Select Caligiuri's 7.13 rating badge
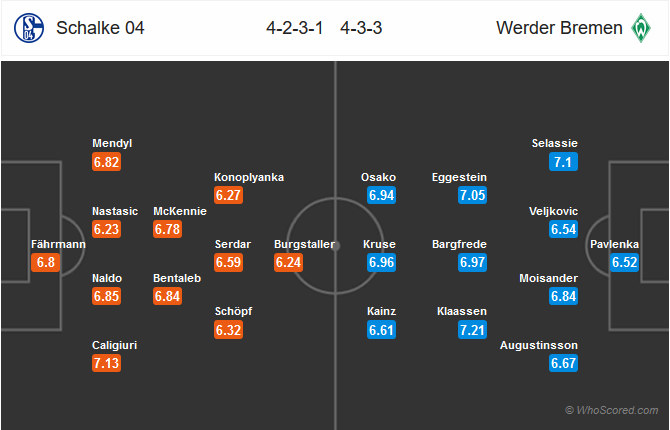Viewport: 670px width, 430px height. point(106,363)
